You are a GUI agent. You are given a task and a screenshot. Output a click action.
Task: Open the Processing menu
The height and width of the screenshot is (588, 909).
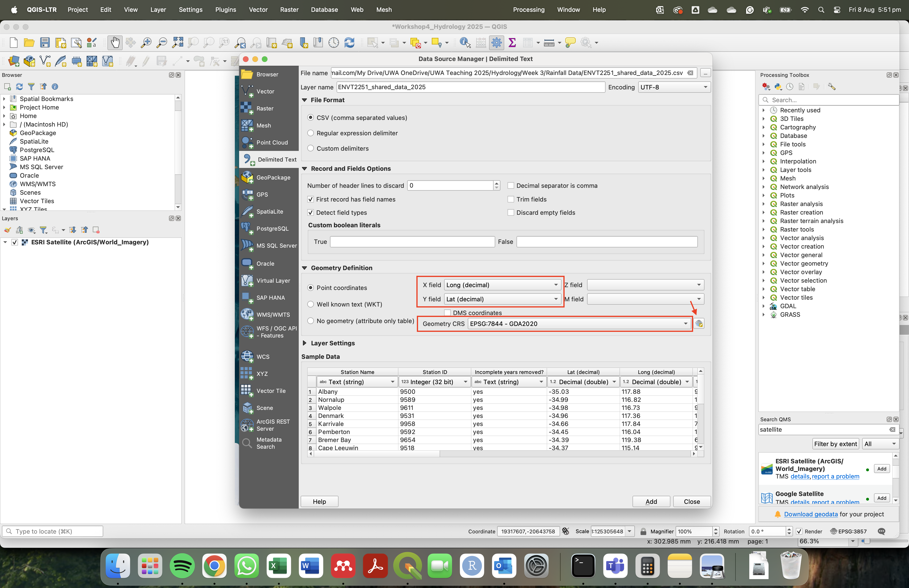pyautogui.click(x=529, y=10)
